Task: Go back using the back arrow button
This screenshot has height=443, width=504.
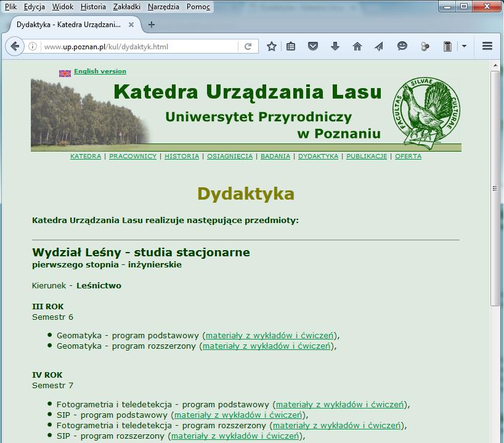Action: (x=15, y=46)
